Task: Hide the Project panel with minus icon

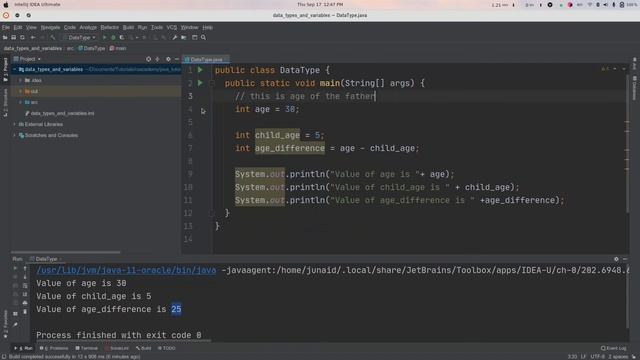Action: click(177, 59)
